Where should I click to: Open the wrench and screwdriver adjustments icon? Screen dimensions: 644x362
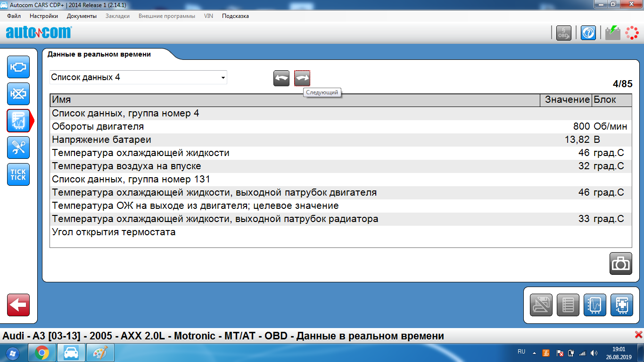18,148
